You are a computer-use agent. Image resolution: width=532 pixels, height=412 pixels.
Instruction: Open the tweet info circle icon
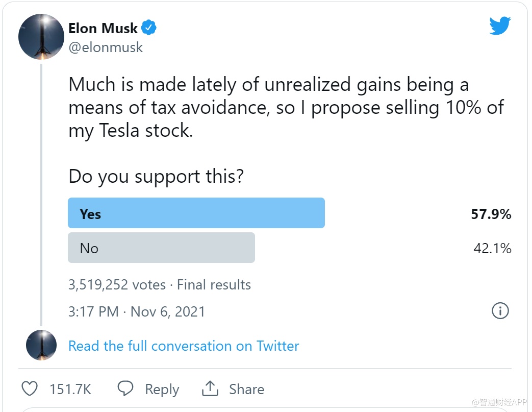[x=500, y=310]
